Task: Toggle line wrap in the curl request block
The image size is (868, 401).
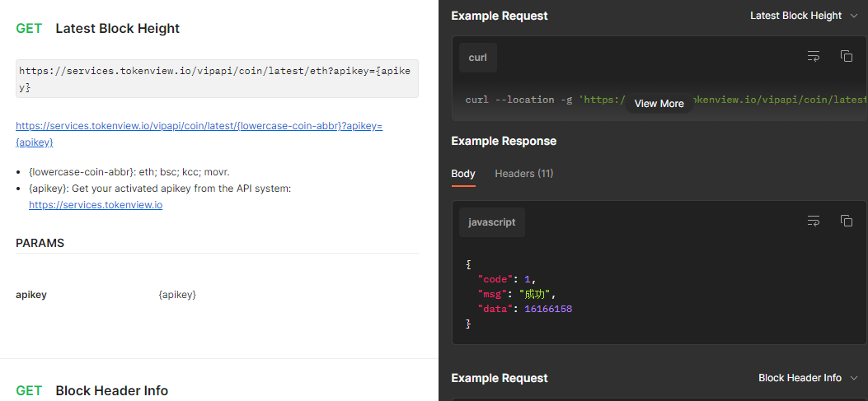Action: click(814, 57)
